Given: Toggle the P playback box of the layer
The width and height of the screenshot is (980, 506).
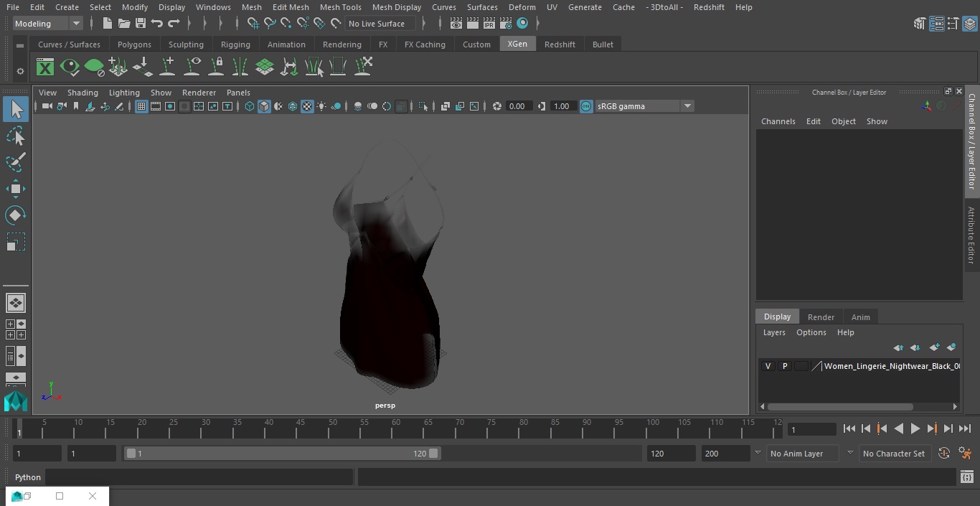Looking at the screenshot, I should tap(785, 366).
